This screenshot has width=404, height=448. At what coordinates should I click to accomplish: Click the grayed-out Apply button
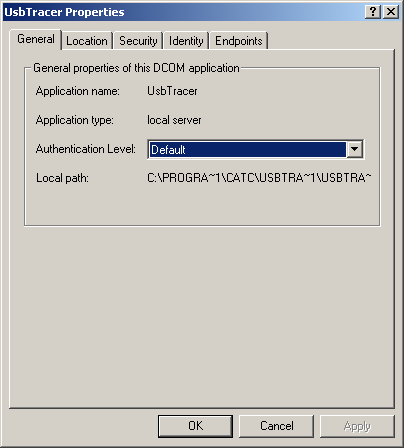(x=357, y=426)
